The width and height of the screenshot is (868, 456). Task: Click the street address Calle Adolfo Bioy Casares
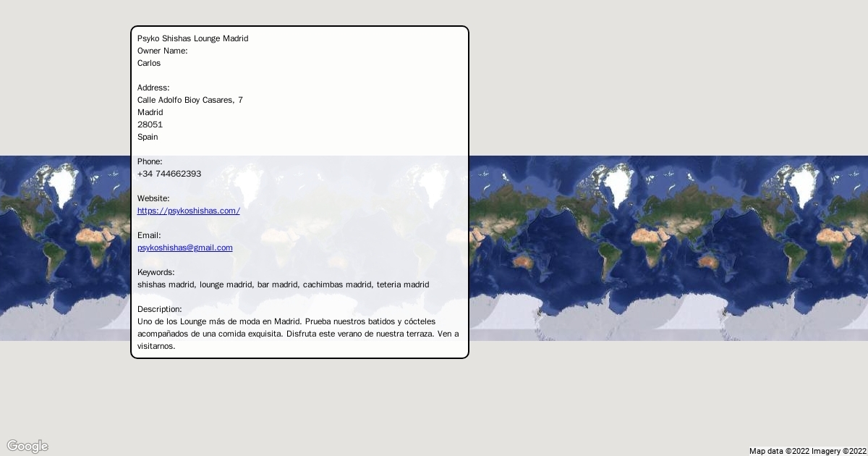190,100
